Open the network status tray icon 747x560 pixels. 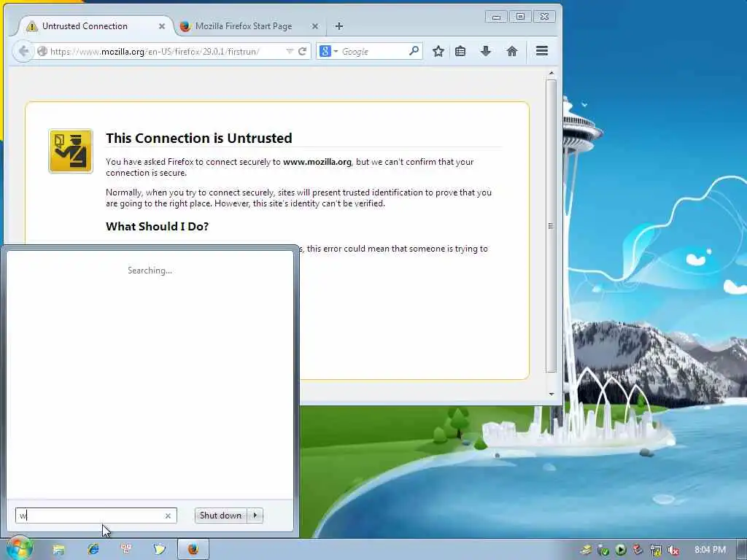pos(656,551)
